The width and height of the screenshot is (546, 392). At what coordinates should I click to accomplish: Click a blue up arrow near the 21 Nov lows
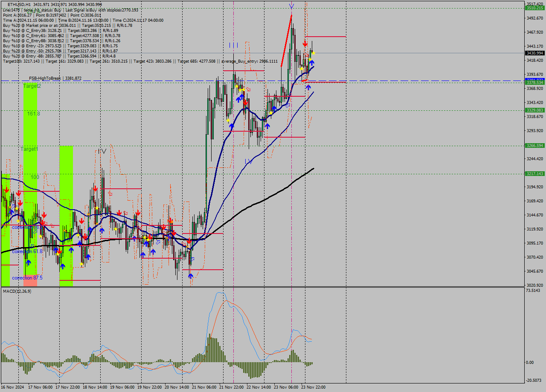(x=190, y=276)
